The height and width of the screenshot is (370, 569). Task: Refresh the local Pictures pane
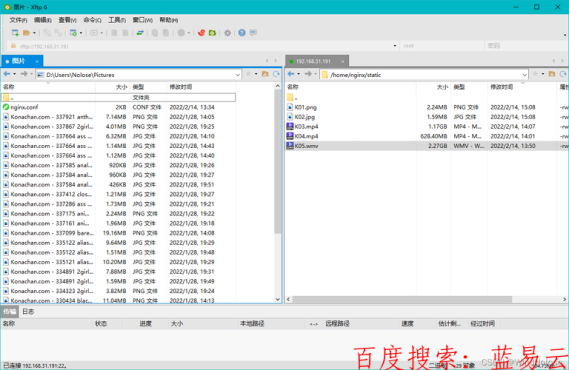coord(276,74)
